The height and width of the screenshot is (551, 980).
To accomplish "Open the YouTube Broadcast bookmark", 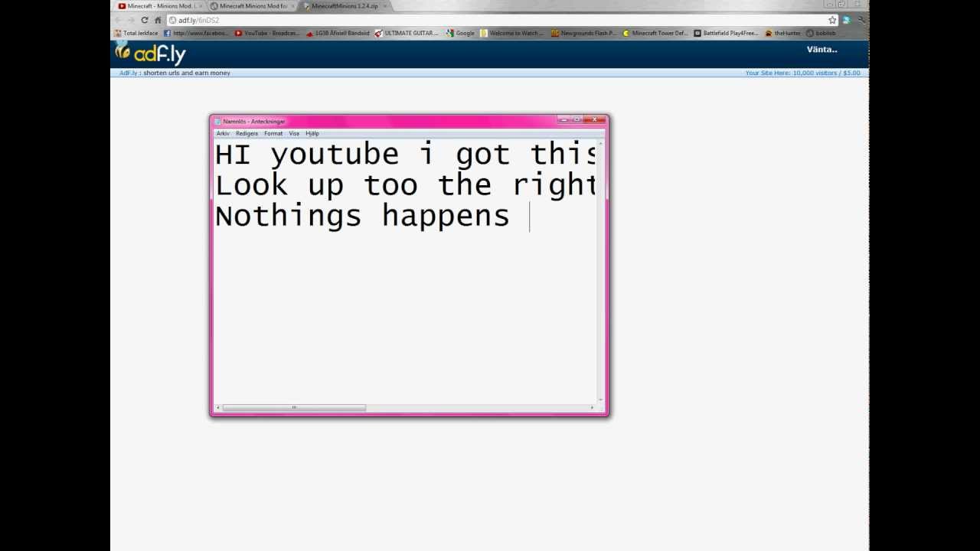I will coord(267,33).
